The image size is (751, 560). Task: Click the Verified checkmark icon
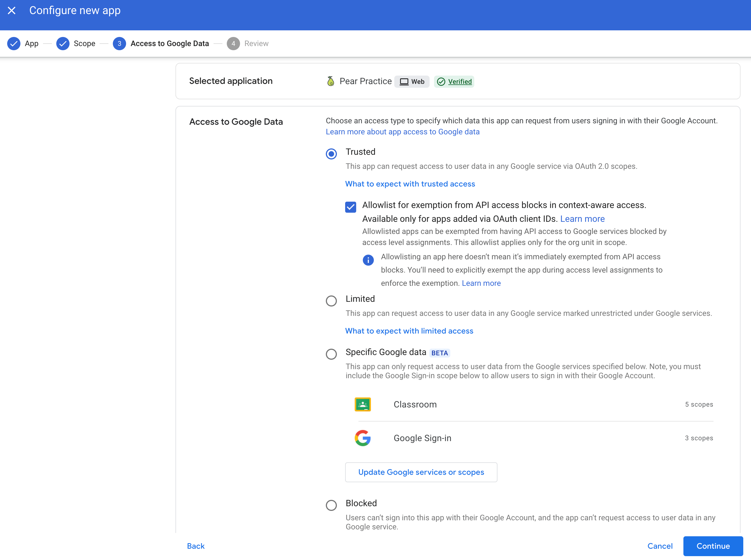tap(441, 82)
